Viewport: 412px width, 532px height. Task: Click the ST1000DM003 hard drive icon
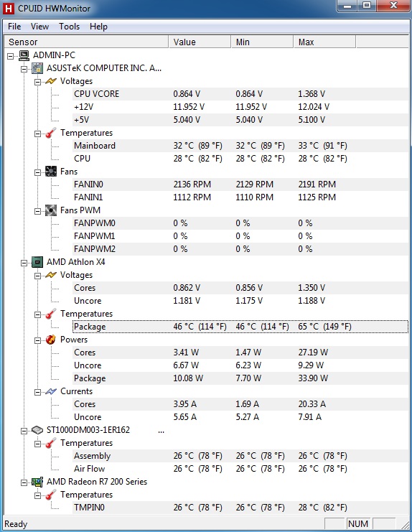[x=37, y=430]
